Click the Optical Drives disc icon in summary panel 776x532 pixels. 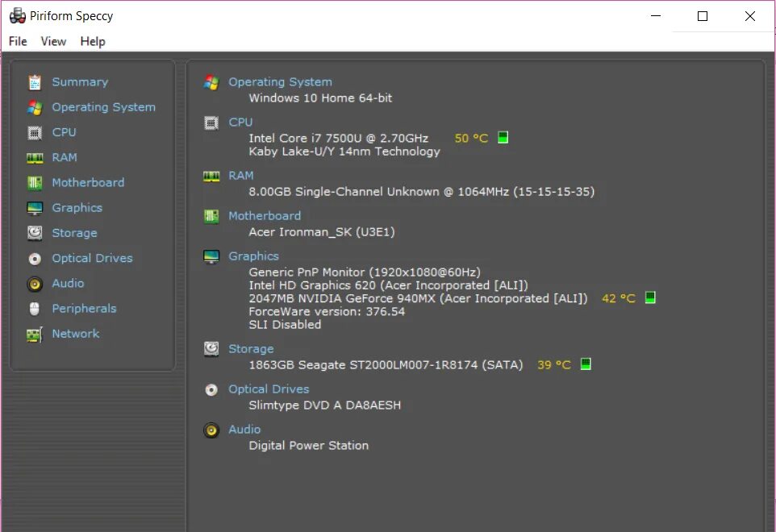coord(211,390)
